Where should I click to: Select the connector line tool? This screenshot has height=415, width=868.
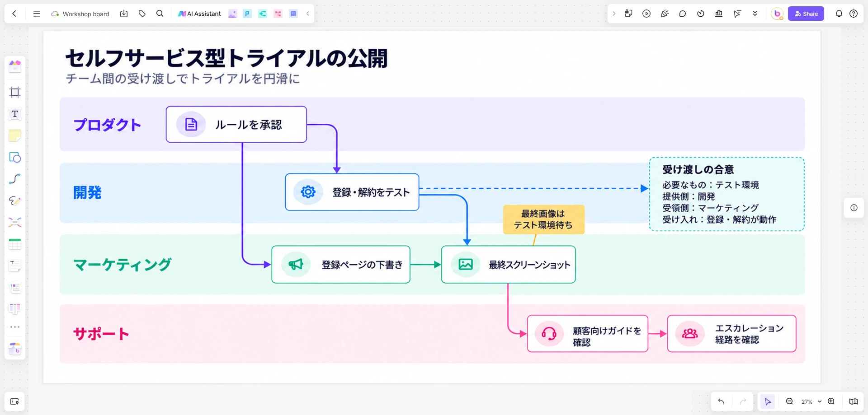click(15, 179)
